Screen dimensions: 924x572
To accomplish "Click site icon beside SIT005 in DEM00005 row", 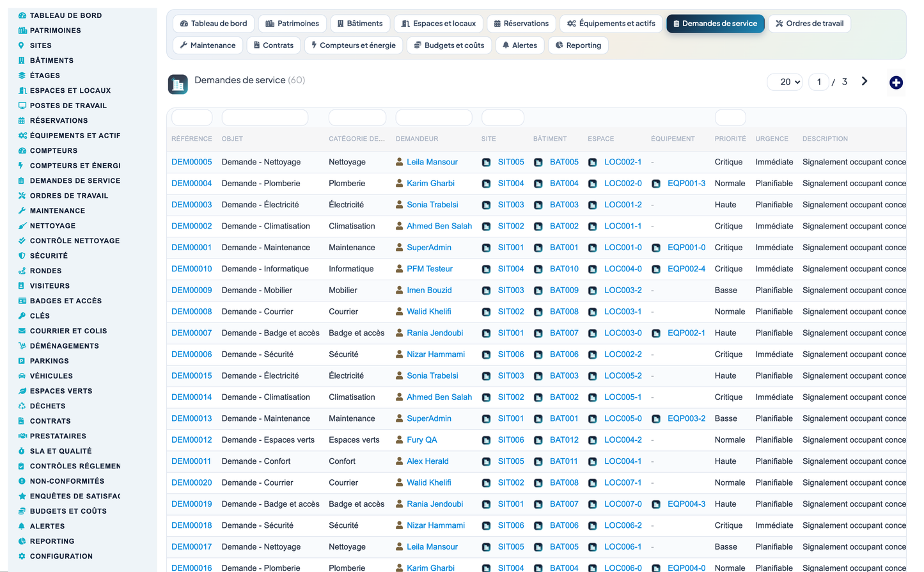I will point(487,163).
